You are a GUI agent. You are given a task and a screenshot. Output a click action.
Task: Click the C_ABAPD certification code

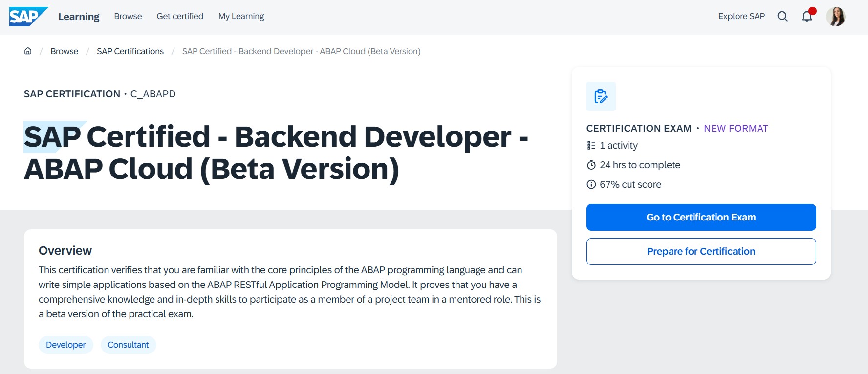153,94
